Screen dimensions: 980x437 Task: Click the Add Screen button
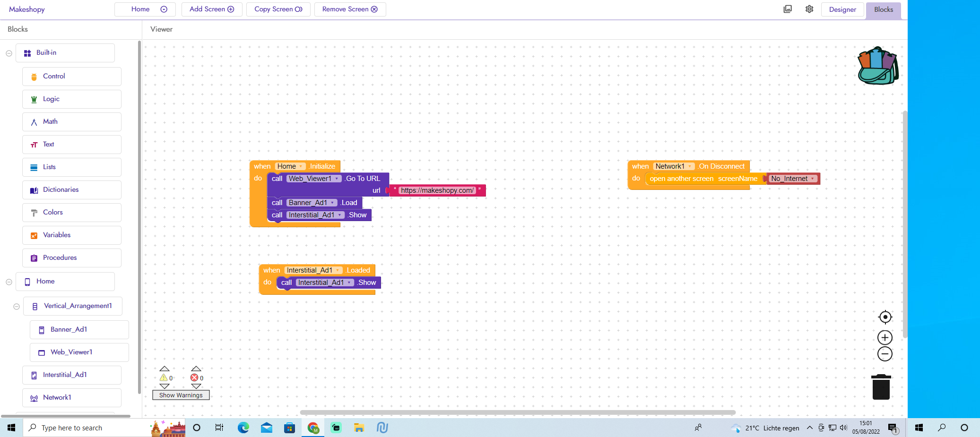[211, 9]
